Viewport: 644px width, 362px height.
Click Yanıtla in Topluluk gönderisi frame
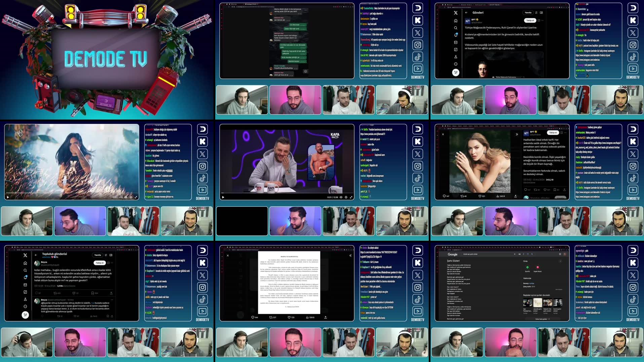[x=98, y=255]
